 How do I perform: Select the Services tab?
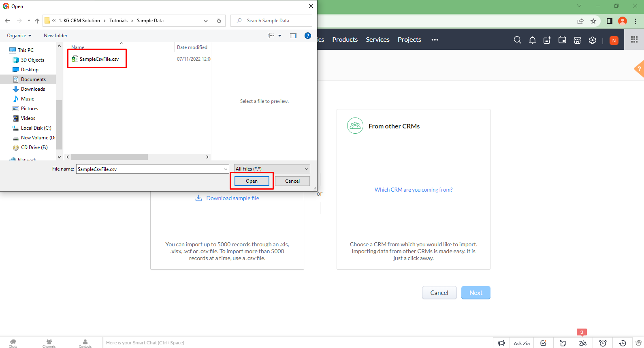point(377,40)
